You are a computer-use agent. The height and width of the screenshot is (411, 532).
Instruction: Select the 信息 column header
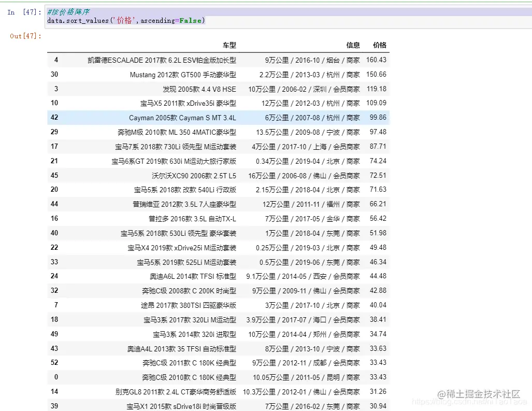pyautogui.click(x=353, y=45)
